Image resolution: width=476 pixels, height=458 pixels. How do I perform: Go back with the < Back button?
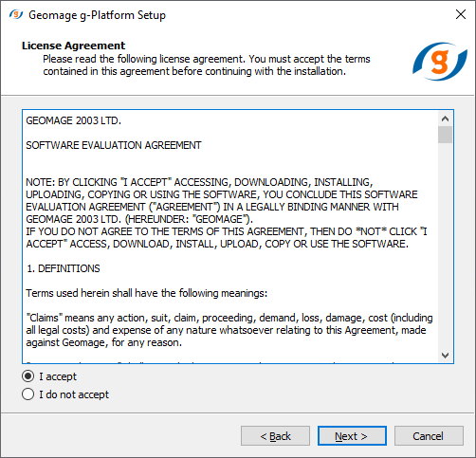pyautogui.click(x=275, y=436)
